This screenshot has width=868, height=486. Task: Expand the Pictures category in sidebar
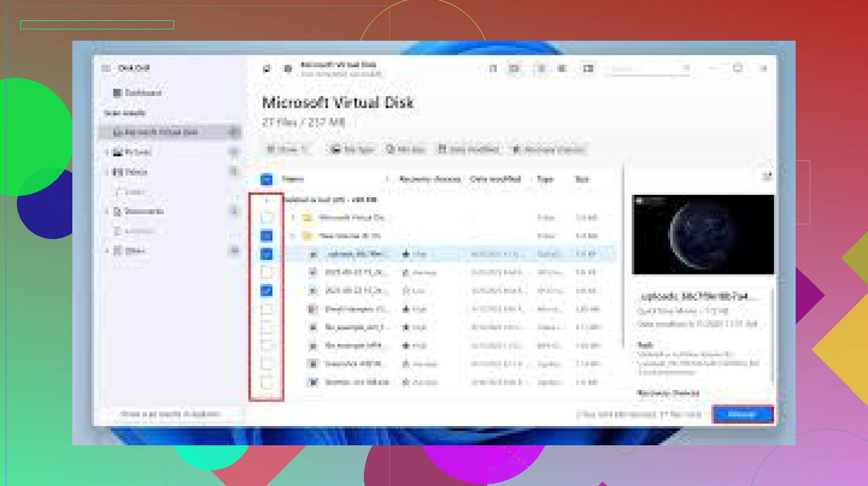(107, 152)
